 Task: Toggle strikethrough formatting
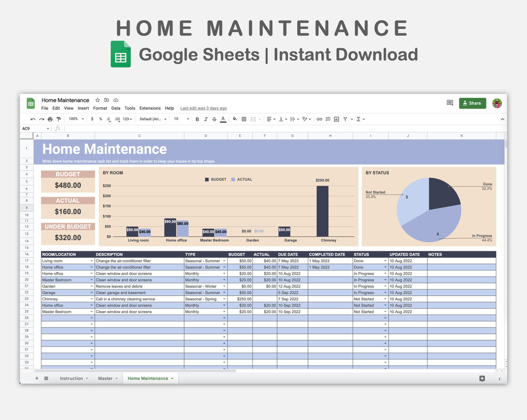click(x=213, y=119)
